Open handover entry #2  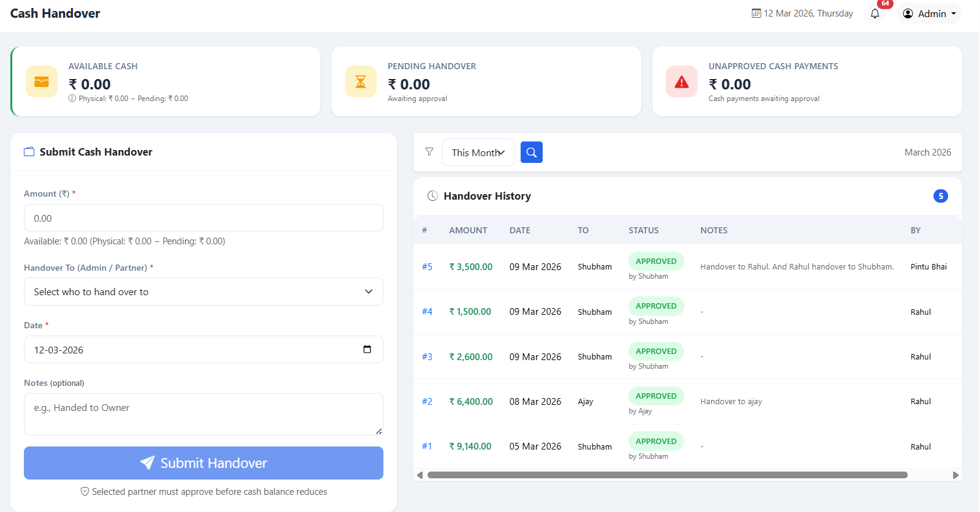[427, 401]
